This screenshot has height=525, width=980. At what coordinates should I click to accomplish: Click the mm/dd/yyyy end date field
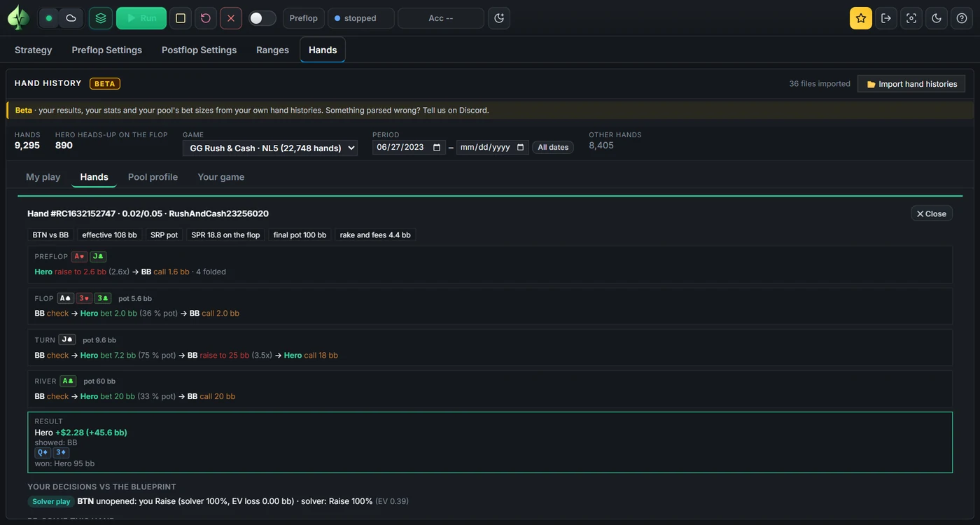pyautogui.click(x=493, y=147)
